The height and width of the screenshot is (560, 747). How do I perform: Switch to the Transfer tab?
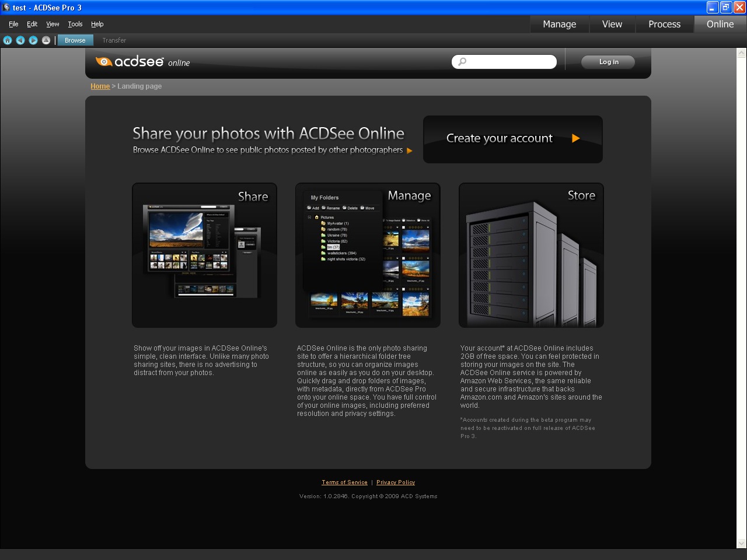tap(114, 40)
